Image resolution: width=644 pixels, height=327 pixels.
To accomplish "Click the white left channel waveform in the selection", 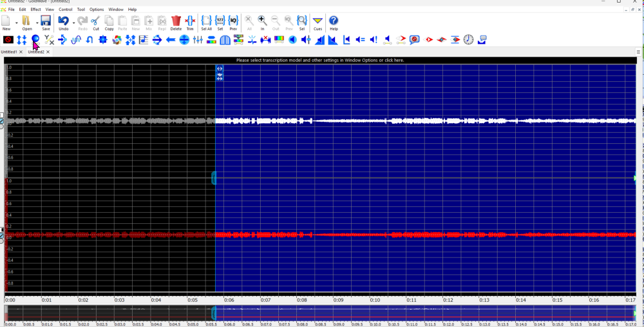I will coord(425,121).
